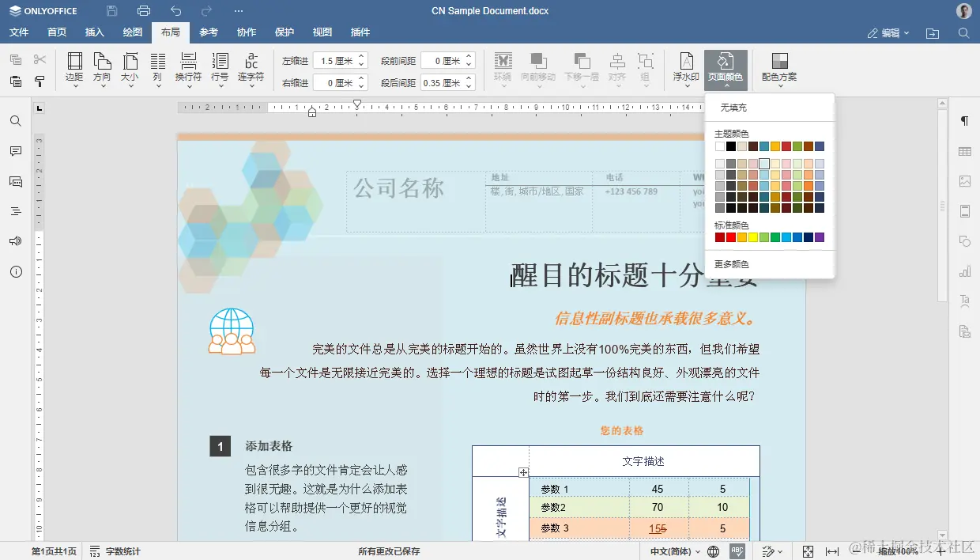The width and height of the screenshot is (980, 560).
Task: Select the 浮水印 watermark tool
Action: [684, 68]
